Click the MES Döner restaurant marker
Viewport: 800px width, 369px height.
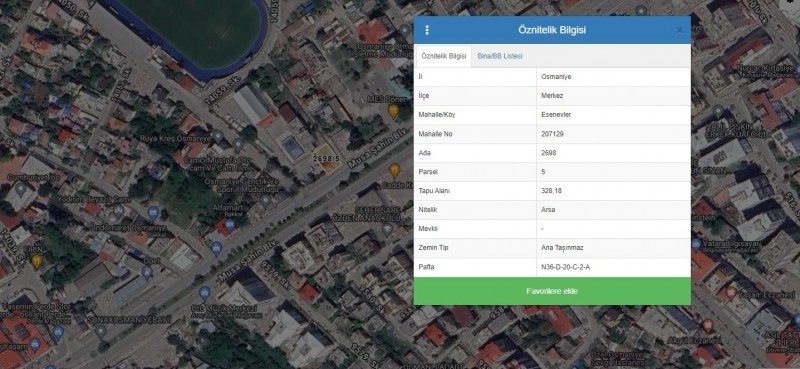[393, 111]
